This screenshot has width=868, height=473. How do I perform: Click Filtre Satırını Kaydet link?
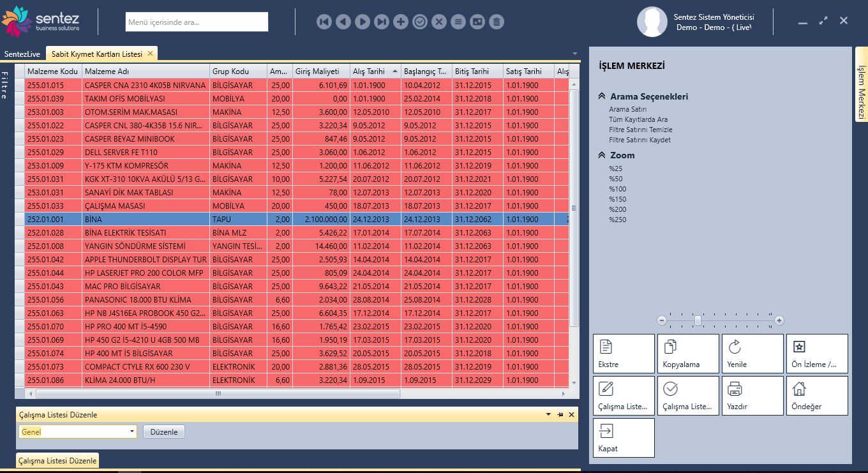pyautogui.click(x=640, y=140)
